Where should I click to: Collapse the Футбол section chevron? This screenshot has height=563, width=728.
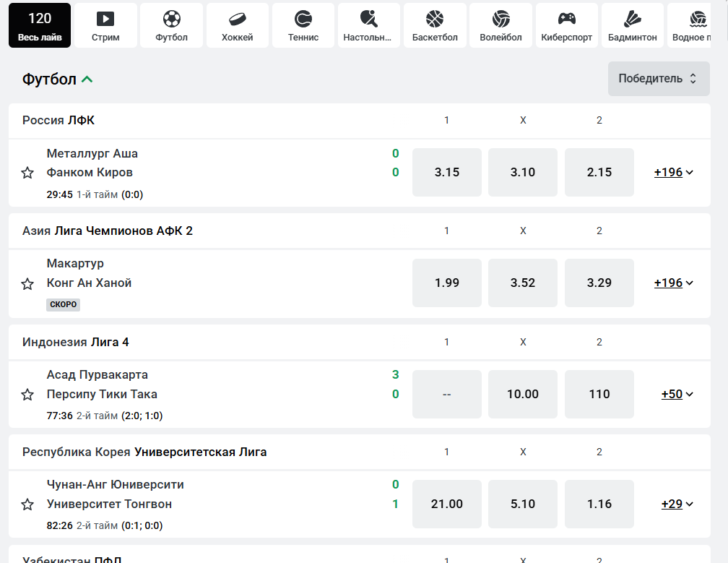[x=87, y=79]
